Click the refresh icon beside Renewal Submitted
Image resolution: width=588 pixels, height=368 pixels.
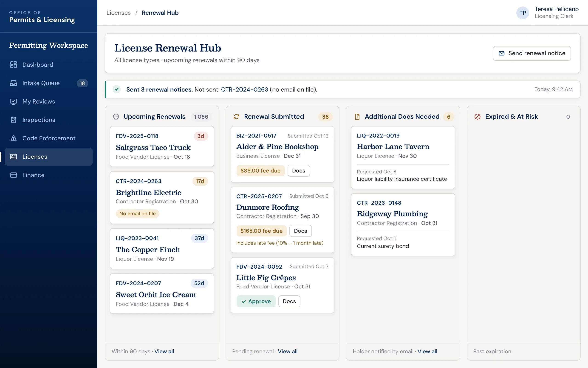(x=236, y=117)
